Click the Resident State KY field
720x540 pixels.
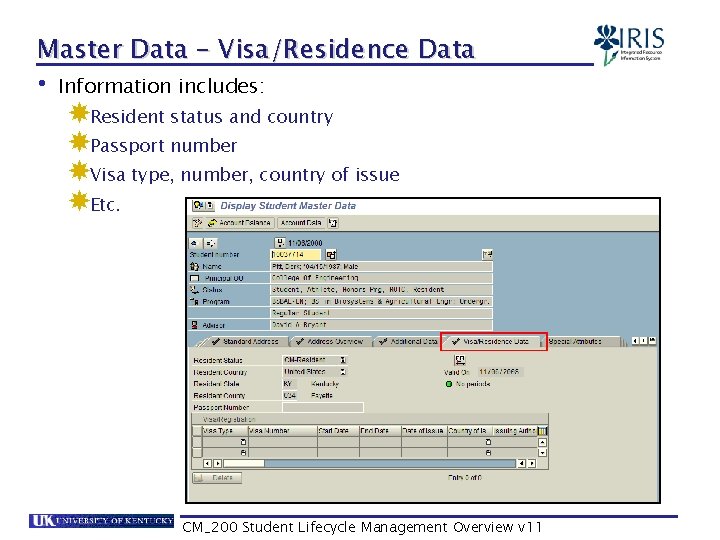coord(289,383)
